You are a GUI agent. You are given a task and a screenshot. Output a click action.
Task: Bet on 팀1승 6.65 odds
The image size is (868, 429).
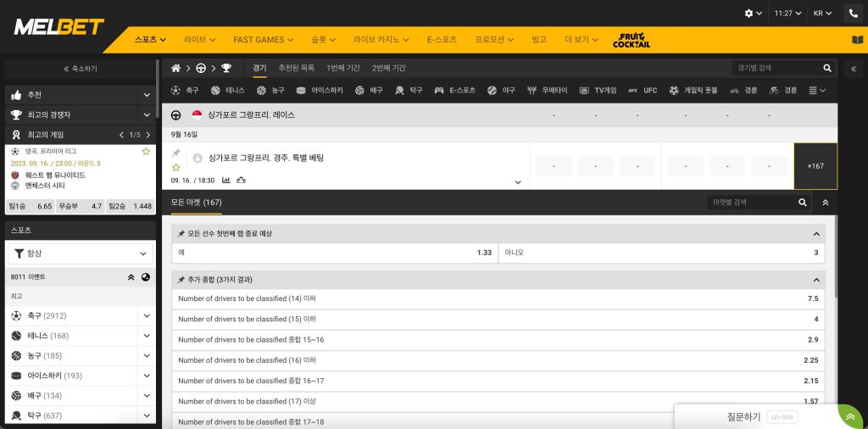click(x=30, y=206)
